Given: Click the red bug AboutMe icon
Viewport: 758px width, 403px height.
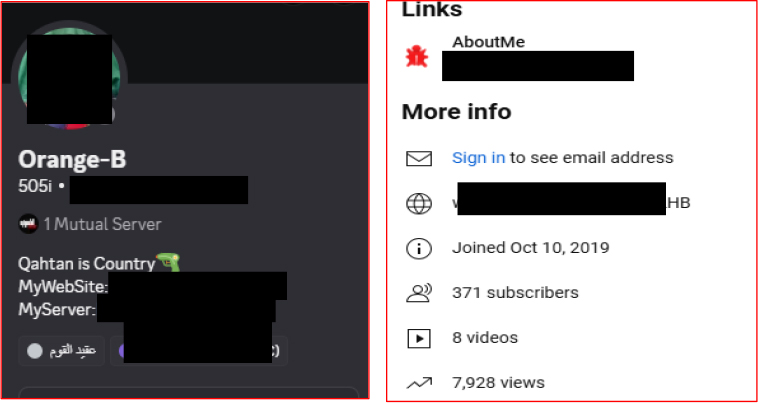Looking at the screenshot, I should click(417, 57).
